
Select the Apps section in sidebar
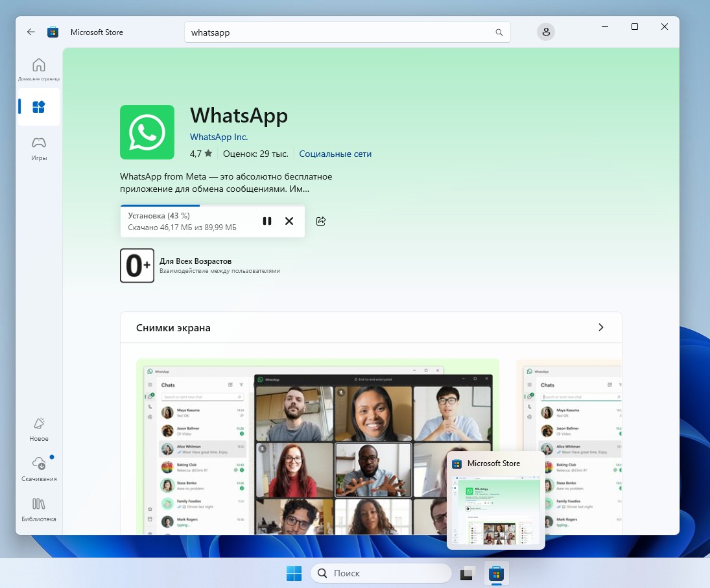click(39, 107)
